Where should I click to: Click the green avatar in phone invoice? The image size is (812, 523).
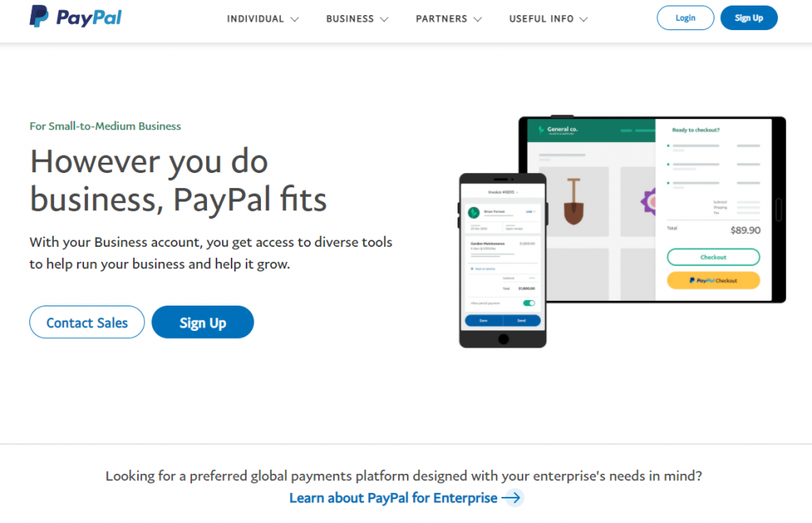[x=473, y=213]
